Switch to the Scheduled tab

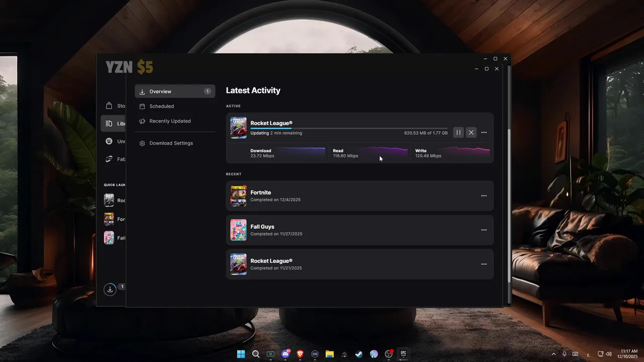[175, 106]
